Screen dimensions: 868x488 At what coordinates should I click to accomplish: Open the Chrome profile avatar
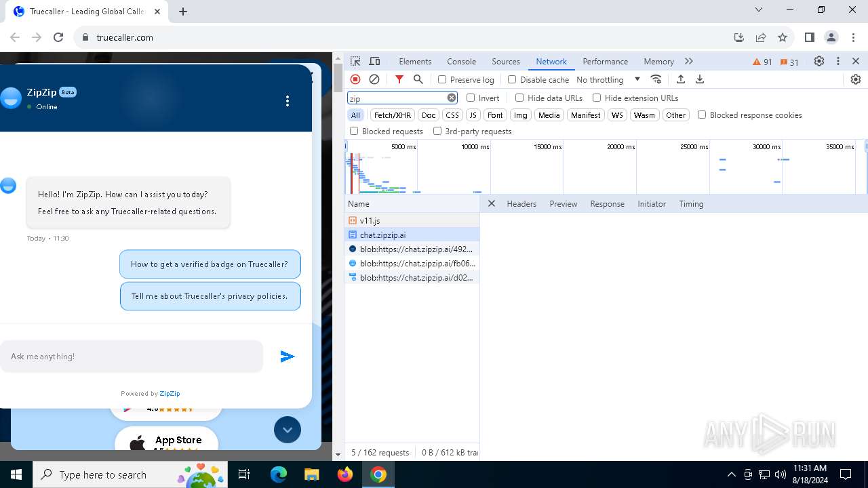click(831, 37)
